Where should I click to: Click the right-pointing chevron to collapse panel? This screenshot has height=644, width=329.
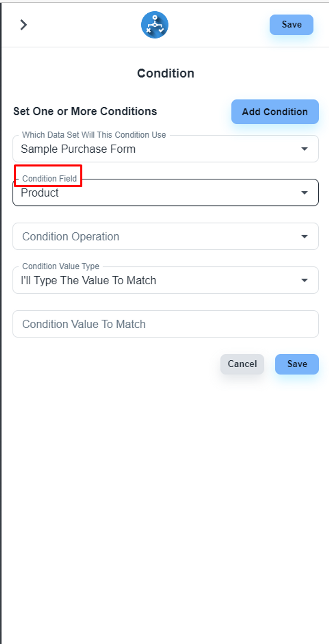(23, 25)
